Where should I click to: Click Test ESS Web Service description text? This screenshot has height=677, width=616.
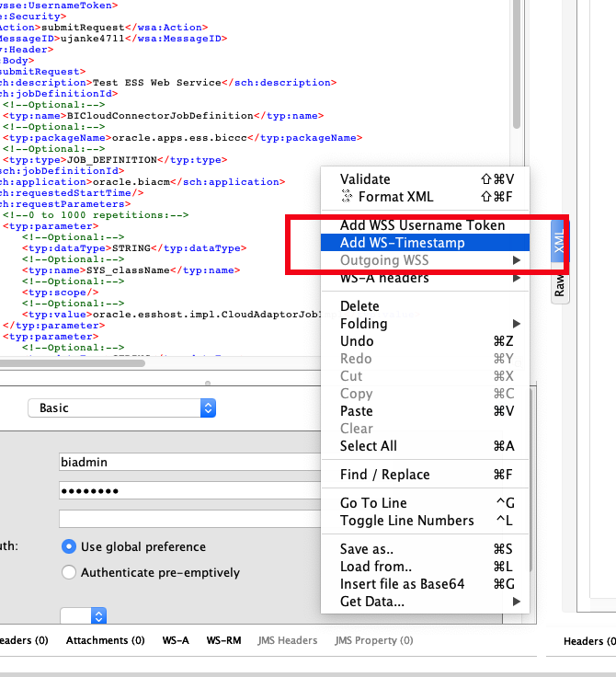[156, 83]
